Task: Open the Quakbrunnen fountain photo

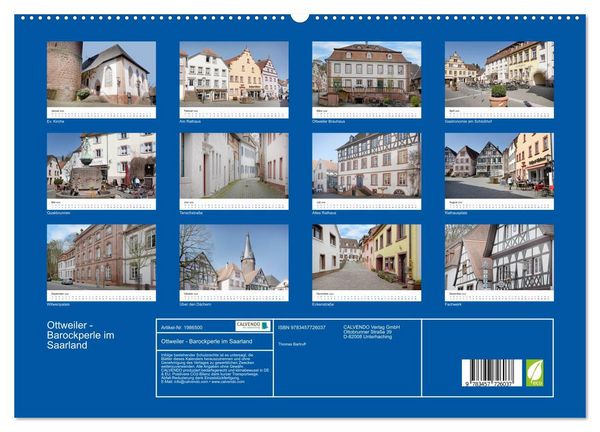Action: (101, 165)
